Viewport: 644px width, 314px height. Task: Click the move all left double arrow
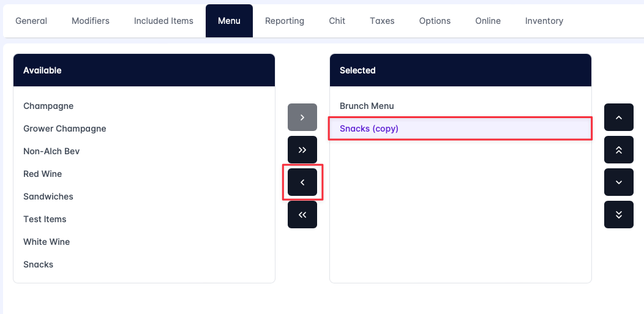coord(302,215)
